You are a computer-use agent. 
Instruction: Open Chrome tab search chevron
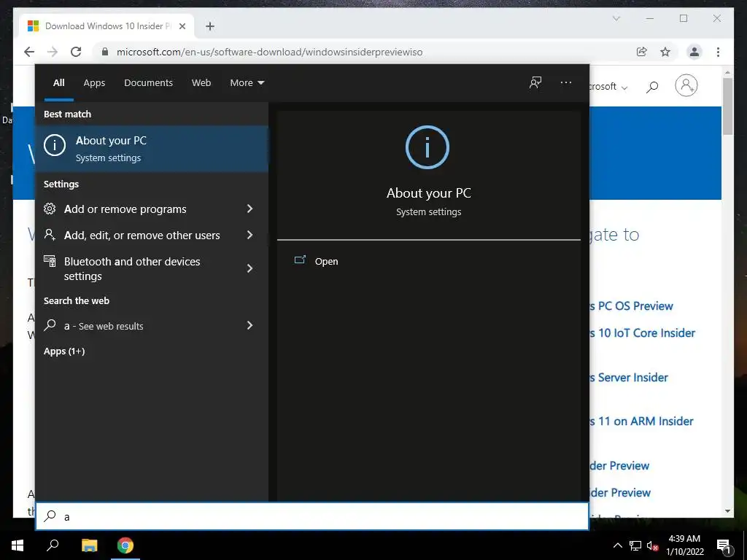pyautogui.click(x=616, y=18)
